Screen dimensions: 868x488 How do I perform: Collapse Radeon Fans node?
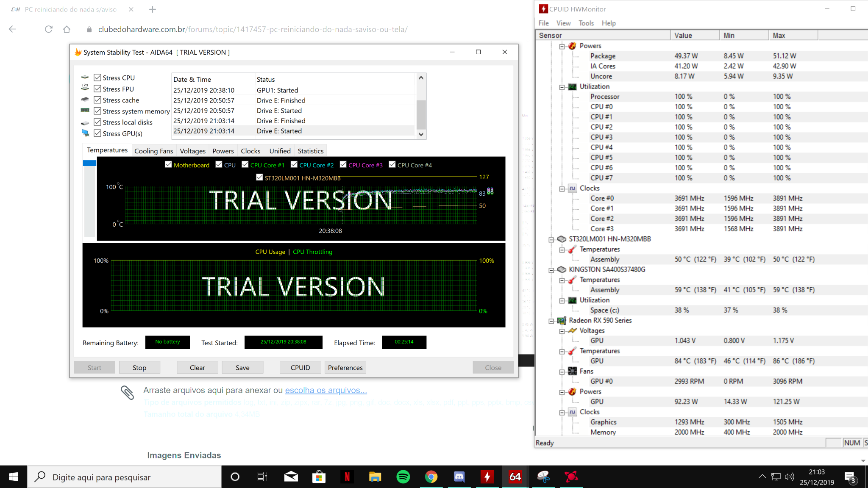point(562,372)
